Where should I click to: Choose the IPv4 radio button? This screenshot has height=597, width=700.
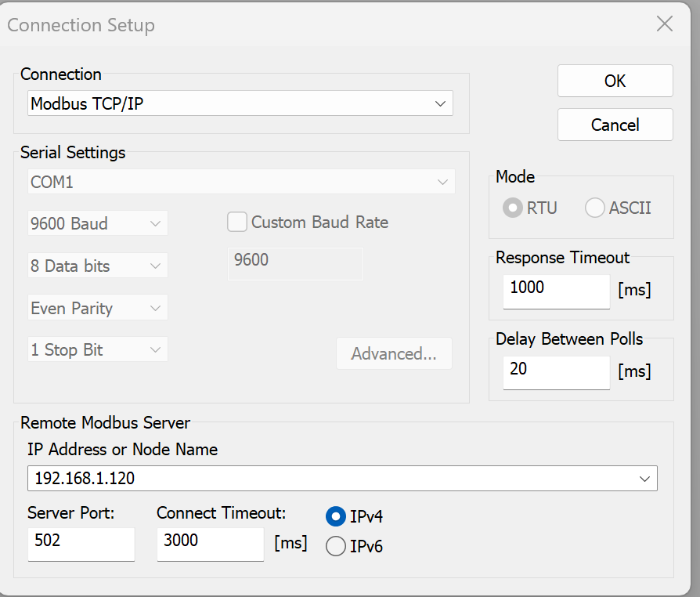click(x=336, y=516)
